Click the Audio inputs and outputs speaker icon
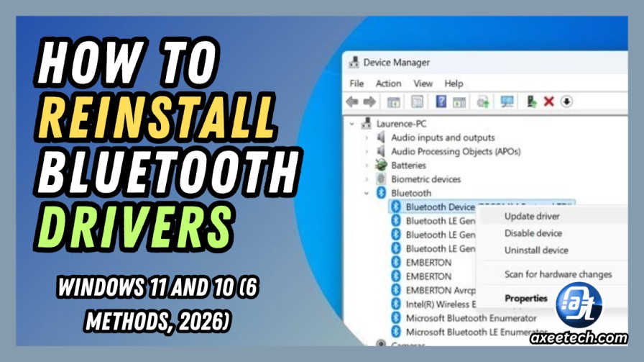644x362 pixels. coord(381,137)
